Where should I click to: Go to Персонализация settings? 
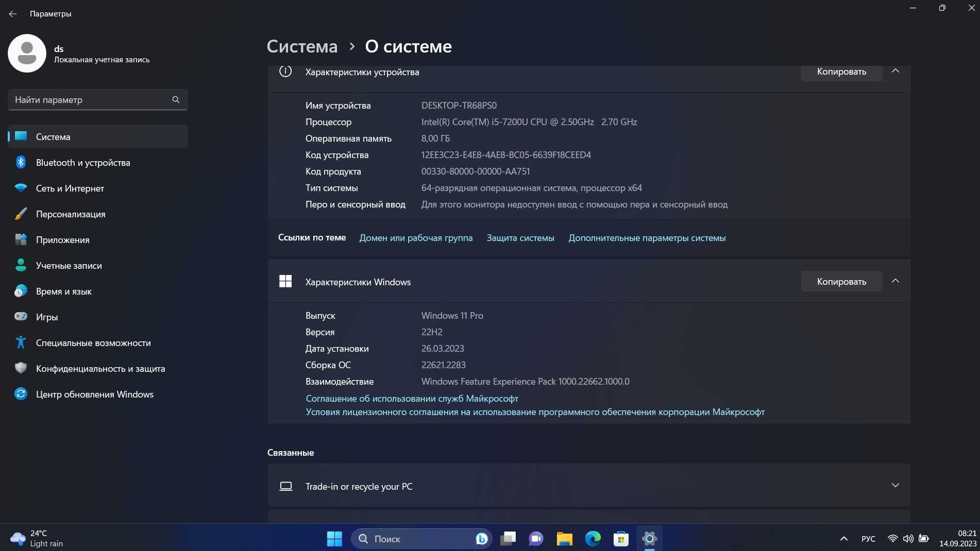coord(98,214)
